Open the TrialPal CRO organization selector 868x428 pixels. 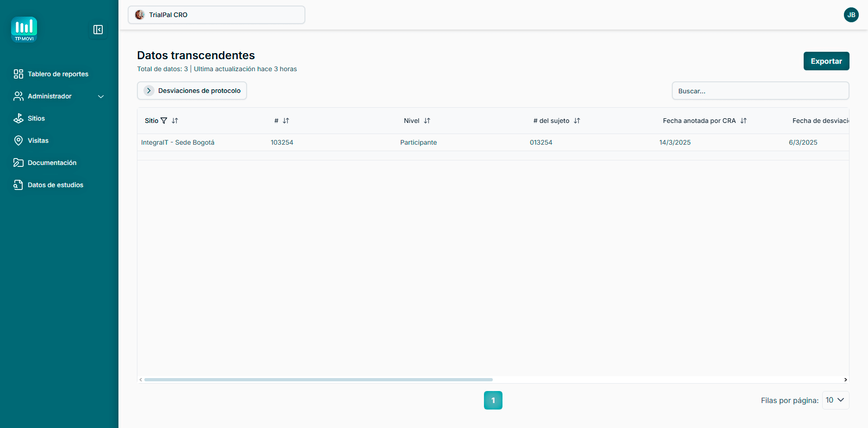pyautogui.click(x=217, y=15)
